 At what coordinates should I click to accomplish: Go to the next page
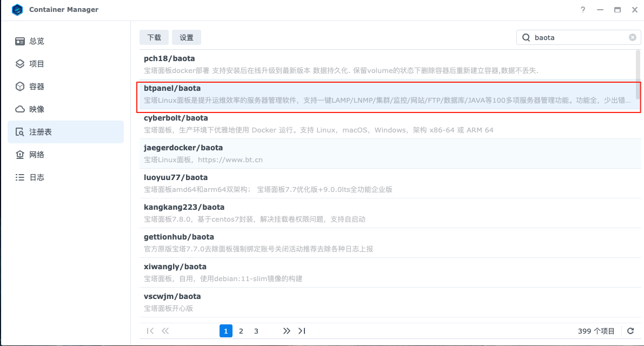[x=286, y=331]
